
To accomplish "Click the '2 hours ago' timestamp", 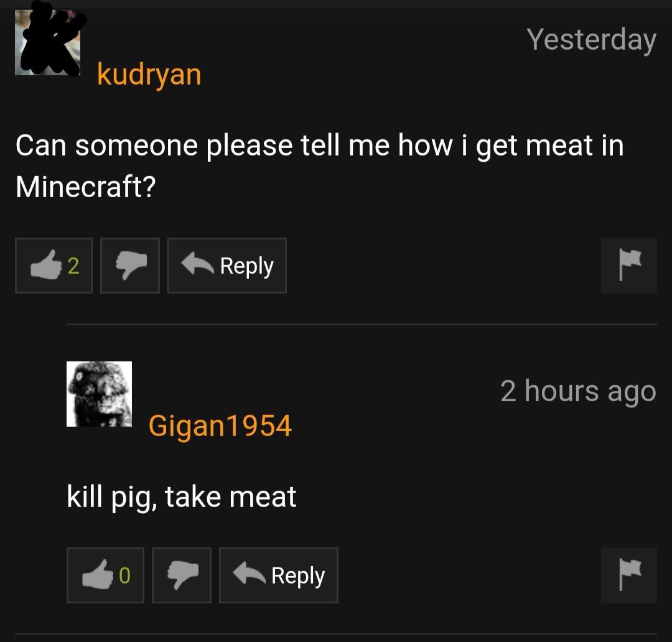I will point(578,392).
